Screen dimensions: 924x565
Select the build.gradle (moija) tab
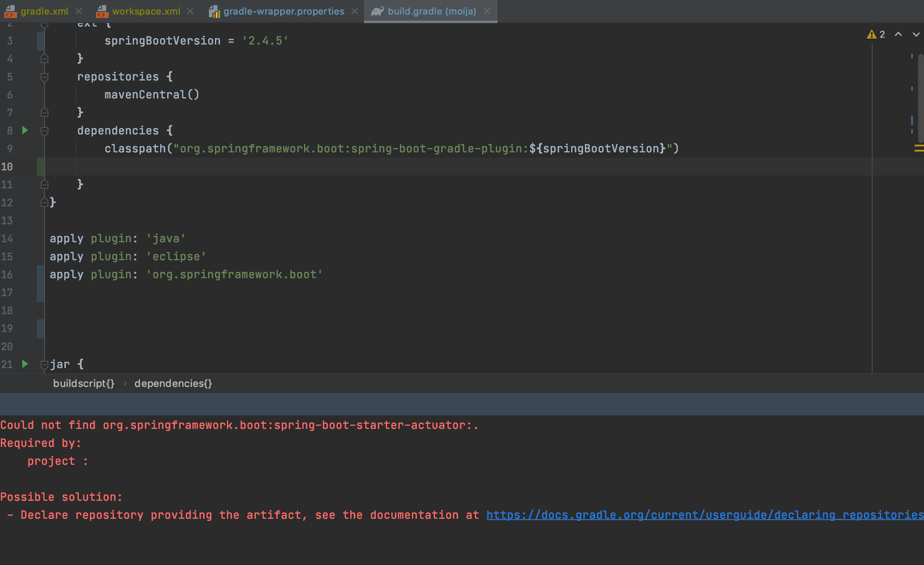(x=432, y=11)
